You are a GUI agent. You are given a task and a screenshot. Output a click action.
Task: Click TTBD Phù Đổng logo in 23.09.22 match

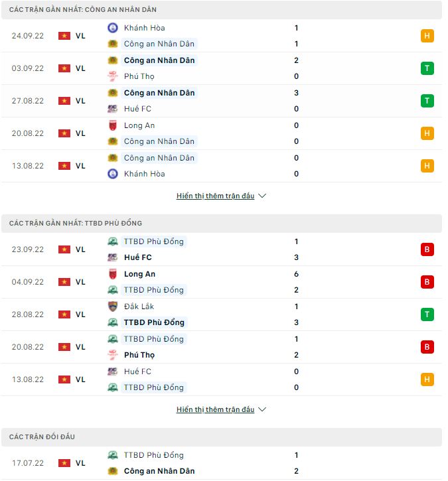click(x=113, y=241)
